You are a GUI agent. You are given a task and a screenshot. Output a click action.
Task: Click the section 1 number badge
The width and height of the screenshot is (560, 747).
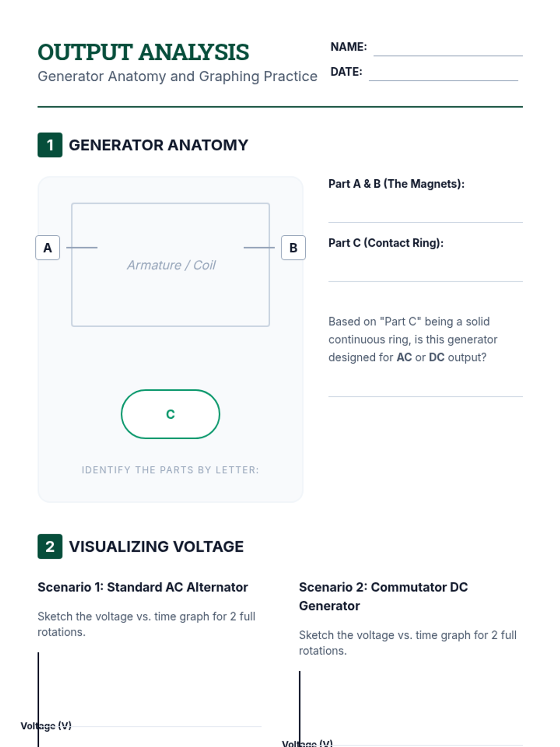50,145
